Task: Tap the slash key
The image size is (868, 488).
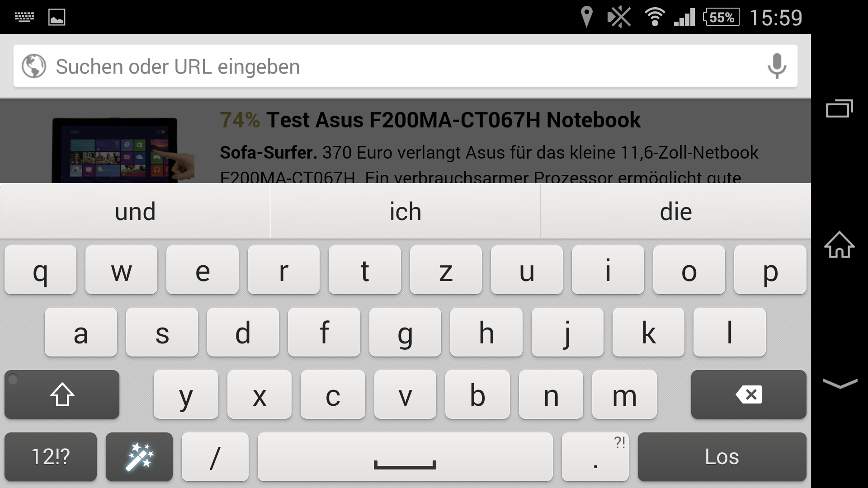Action: click(215, 457)
